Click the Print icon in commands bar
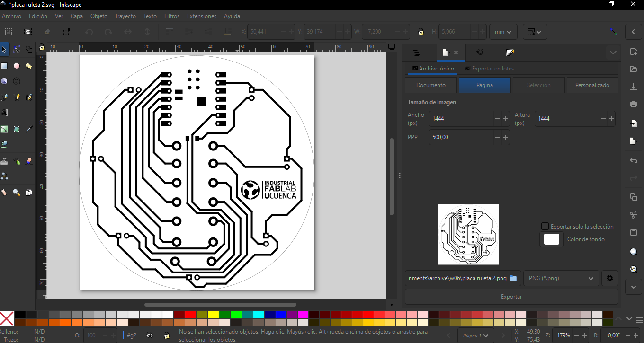Image resolution: width=644 pixels, height=343 pixels. (634, 104)
